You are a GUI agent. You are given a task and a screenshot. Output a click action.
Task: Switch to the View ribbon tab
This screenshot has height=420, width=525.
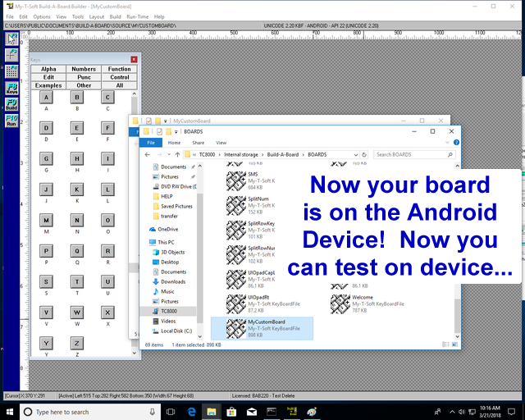click(x=219, y=142)
